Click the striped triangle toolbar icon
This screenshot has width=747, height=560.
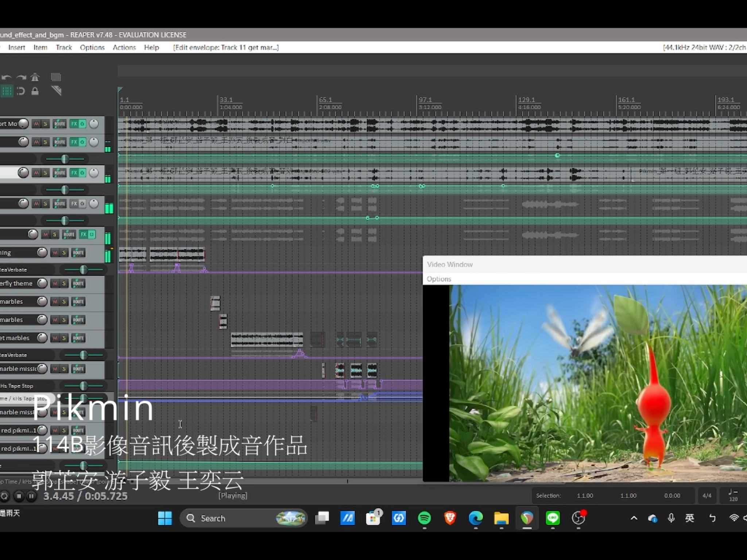click(56, 90)
